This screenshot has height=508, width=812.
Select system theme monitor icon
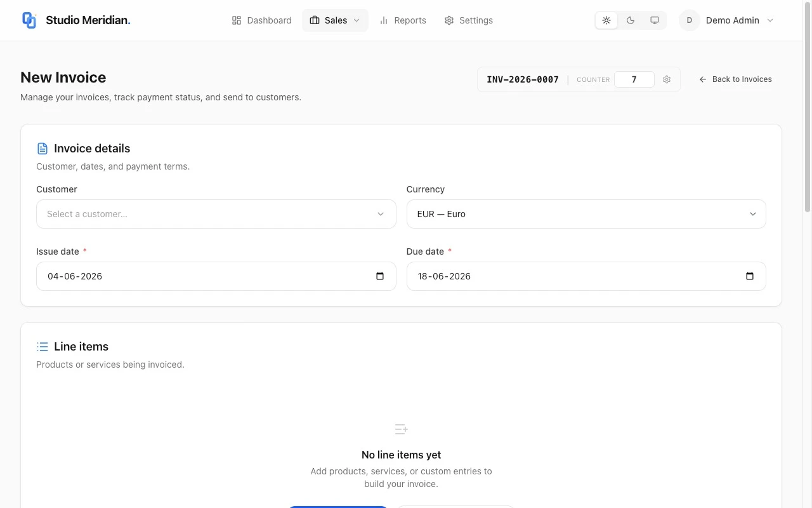(x=655, y=20)
